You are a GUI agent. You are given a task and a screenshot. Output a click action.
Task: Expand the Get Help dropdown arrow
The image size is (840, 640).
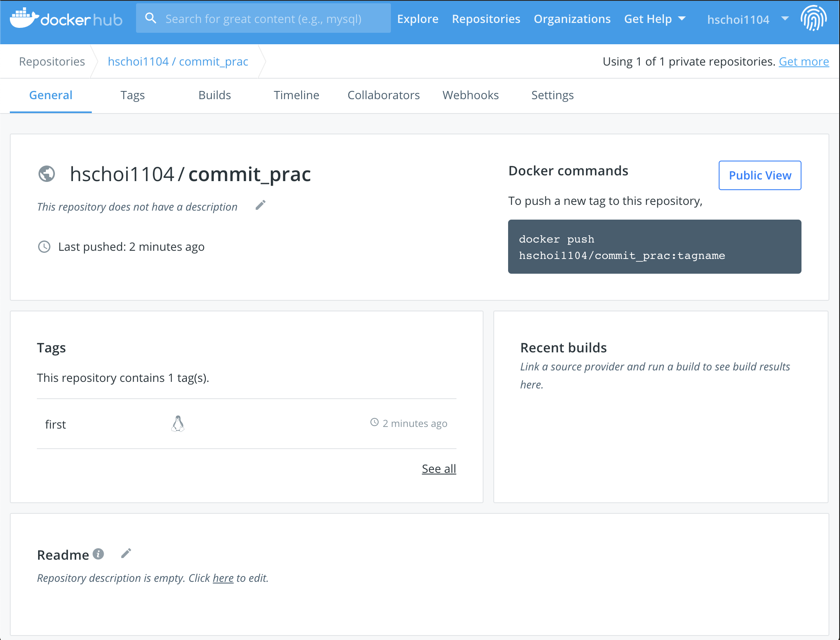682,18
